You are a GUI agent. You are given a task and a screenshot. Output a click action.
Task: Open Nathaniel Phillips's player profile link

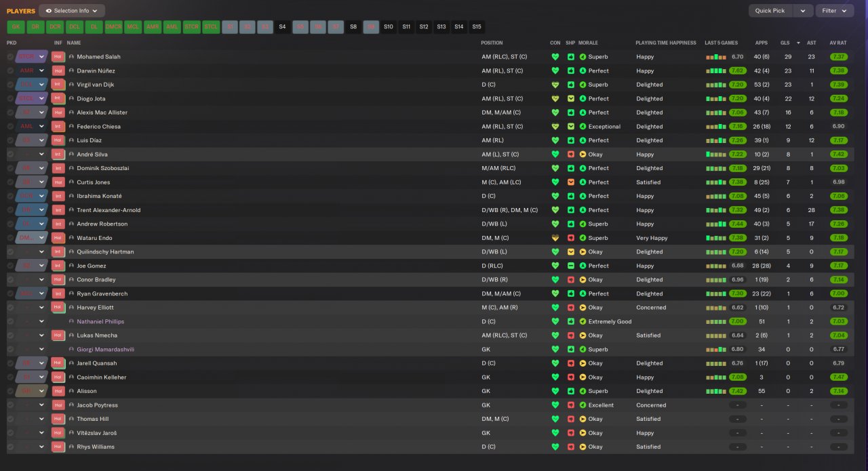pos(100,321)
